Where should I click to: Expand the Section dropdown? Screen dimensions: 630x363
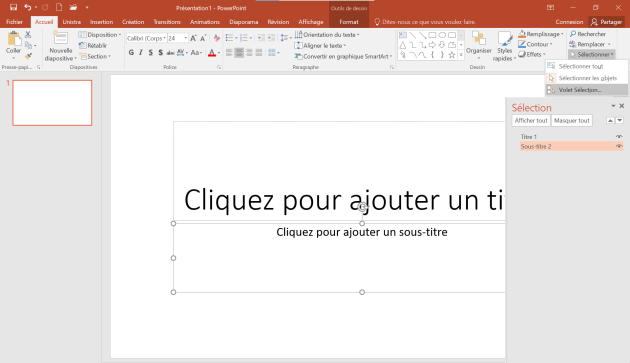tap(95, 56)
